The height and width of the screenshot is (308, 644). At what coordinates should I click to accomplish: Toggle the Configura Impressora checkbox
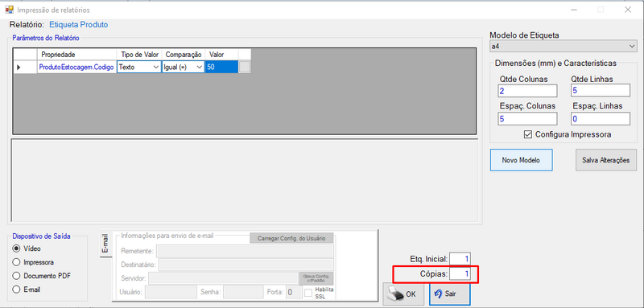coord(528,134)
